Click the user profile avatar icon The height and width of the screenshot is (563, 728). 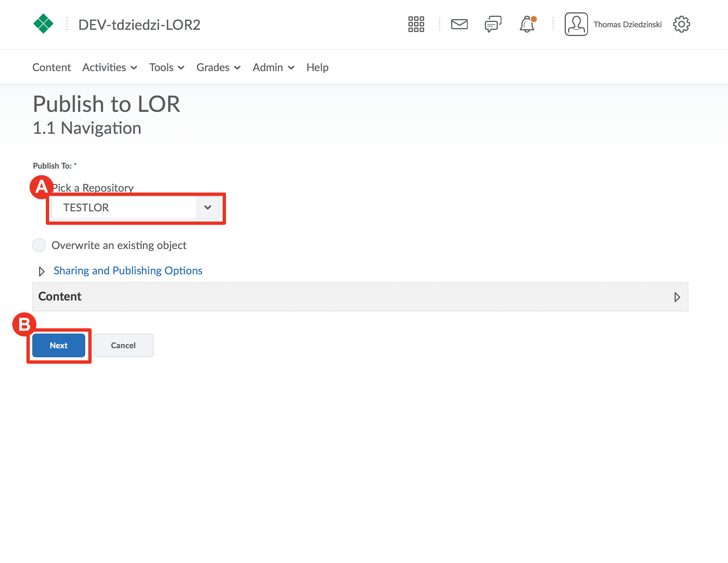point(576,24)
